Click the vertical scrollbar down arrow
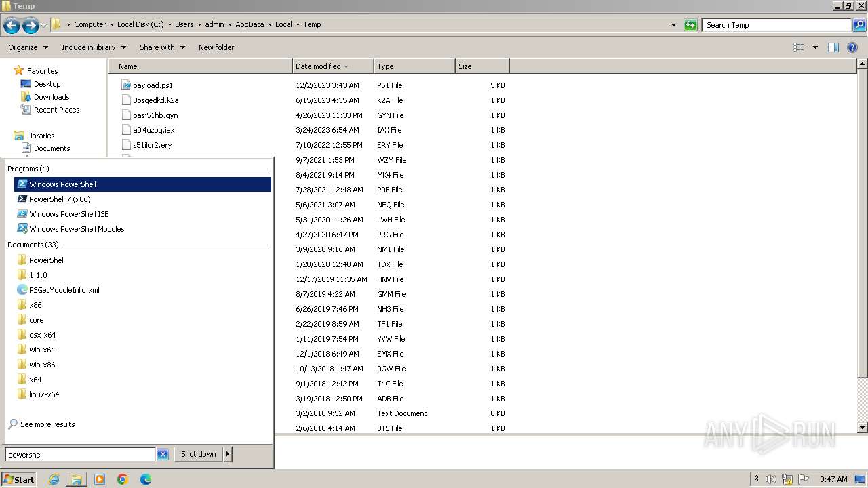The width and height of the screenshot is (868, 488). (x=863, y=428)
